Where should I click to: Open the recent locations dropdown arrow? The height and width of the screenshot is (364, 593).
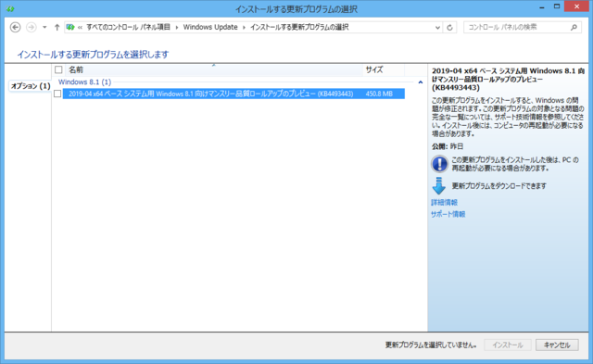[44, 27]
